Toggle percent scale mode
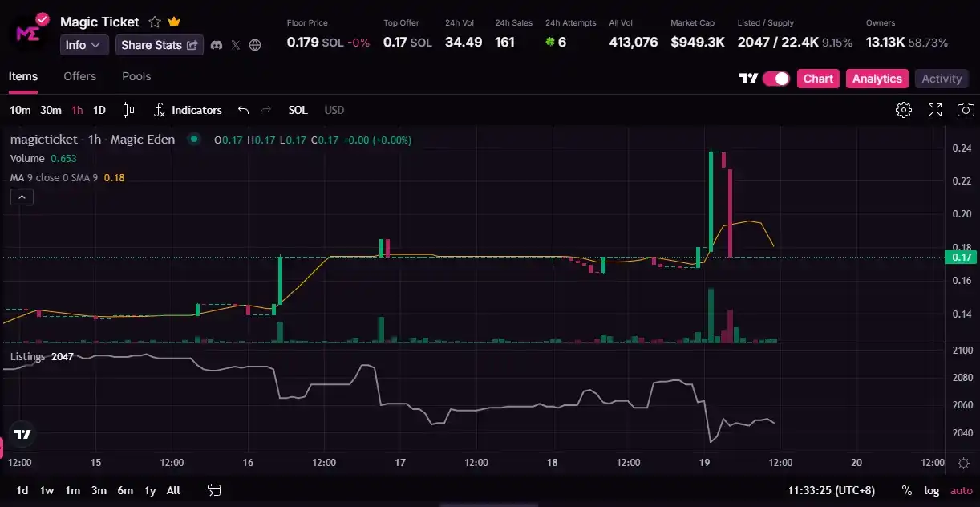 tap(906, 490)
